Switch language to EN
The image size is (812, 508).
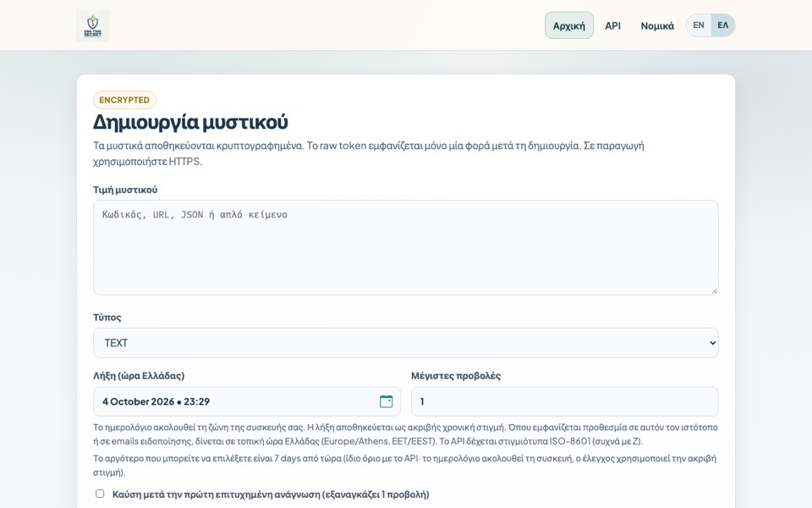(x=699, y=25)
